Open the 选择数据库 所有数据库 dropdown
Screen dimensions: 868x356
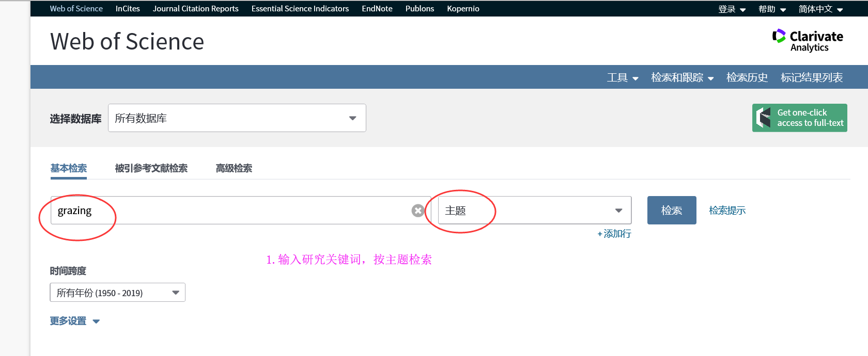click(x=237, y=118)
